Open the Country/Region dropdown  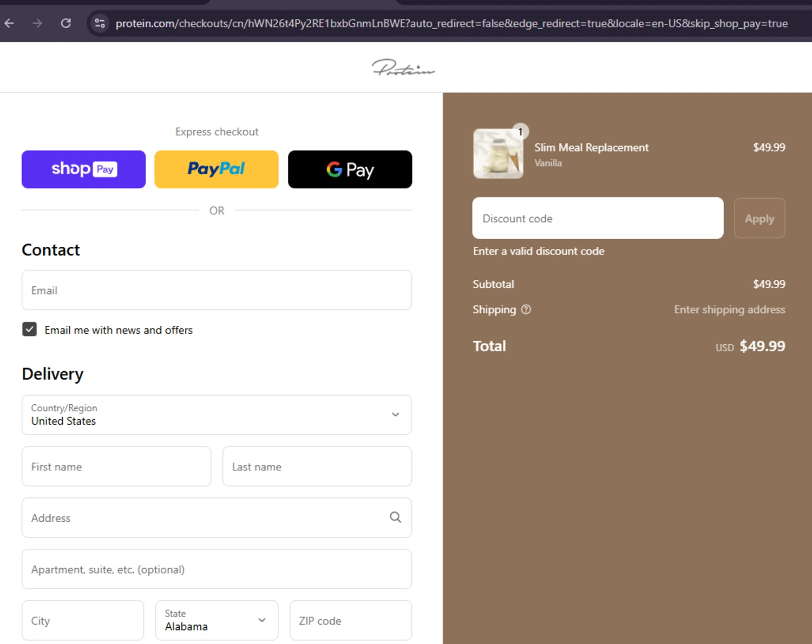(x=217, y=415)
